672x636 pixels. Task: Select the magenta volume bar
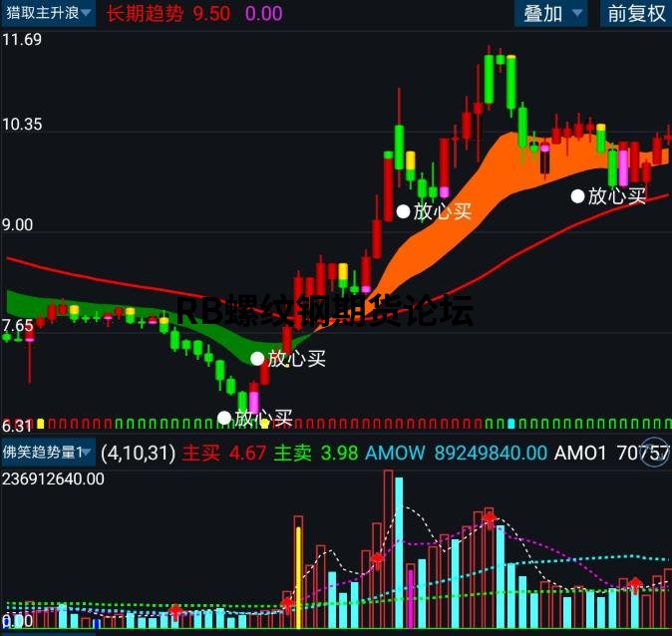tap(411, 598)
